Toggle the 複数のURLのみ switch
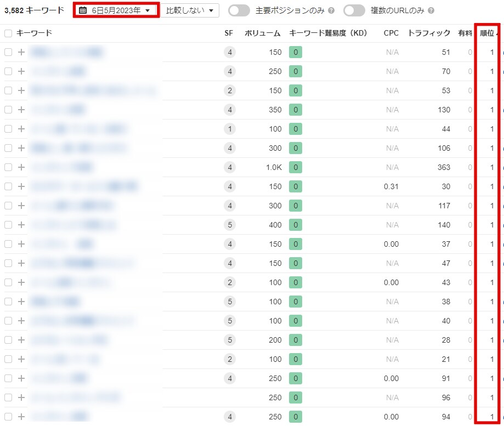 [x=354, y=10]
